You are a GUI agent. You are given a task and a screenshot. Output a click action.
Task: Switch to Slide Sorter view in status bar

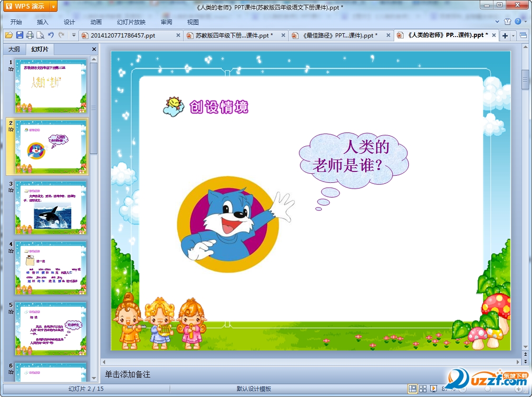[423, 388]
